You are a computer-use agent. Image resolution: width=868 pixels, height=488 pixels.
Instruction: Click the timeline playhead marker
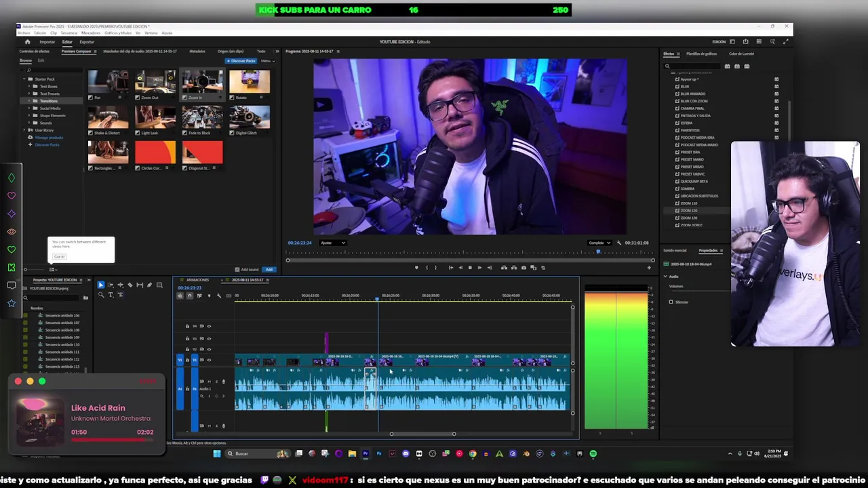(378, 299)
